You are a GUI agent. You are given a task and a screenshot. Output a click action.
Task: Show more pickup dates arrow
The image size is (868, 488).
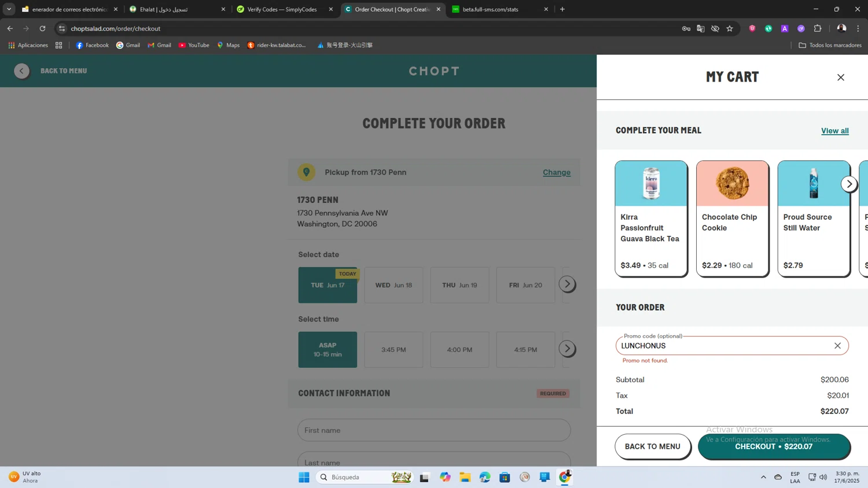click(x=567, y=284)
